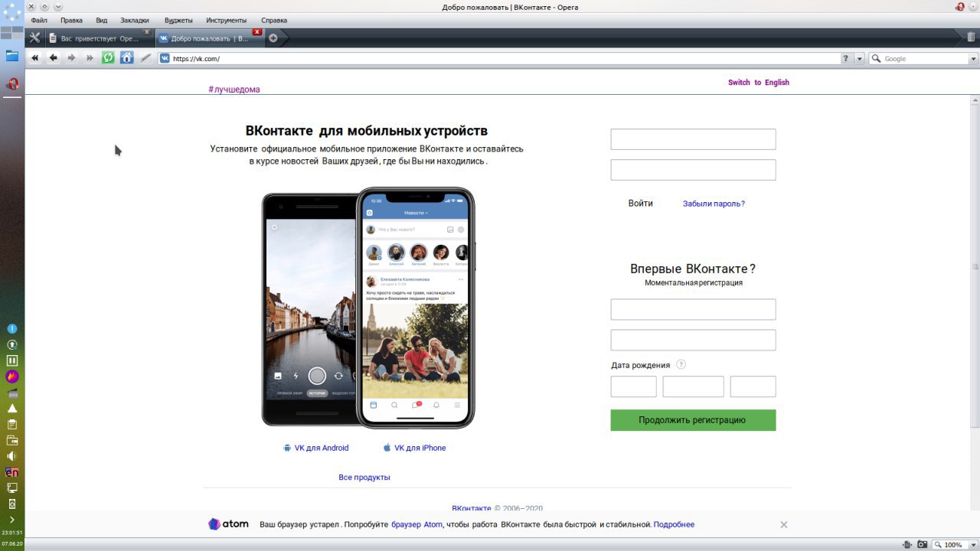Image resolution: width=980 pixels, height=551 pixels.
Task: Open the birth month dropdown field
Action: click(693, 386)
